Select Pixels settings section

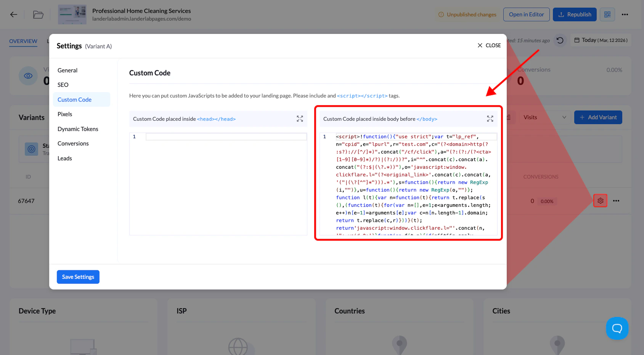coord(81,114)
